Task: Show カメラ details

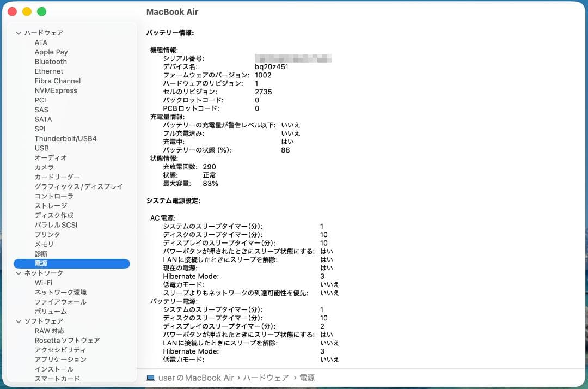Action: click(44, 167)
